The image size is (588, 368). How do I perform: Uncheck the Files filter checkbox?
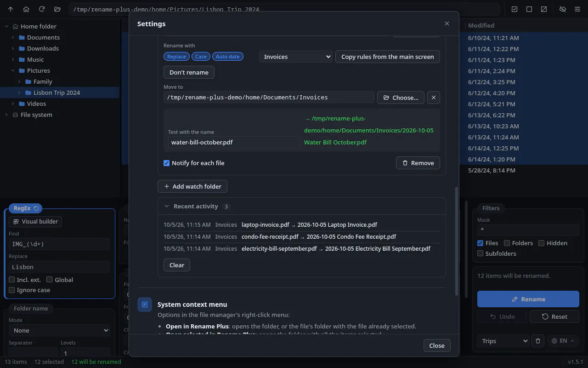pyautogui.click(x=481, y=243)
